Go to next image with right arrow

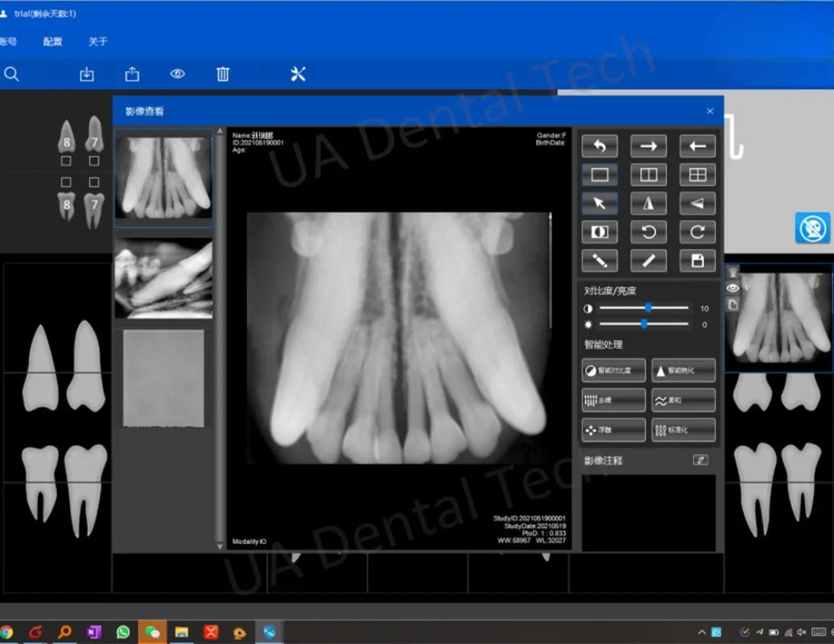click(648, 147)
